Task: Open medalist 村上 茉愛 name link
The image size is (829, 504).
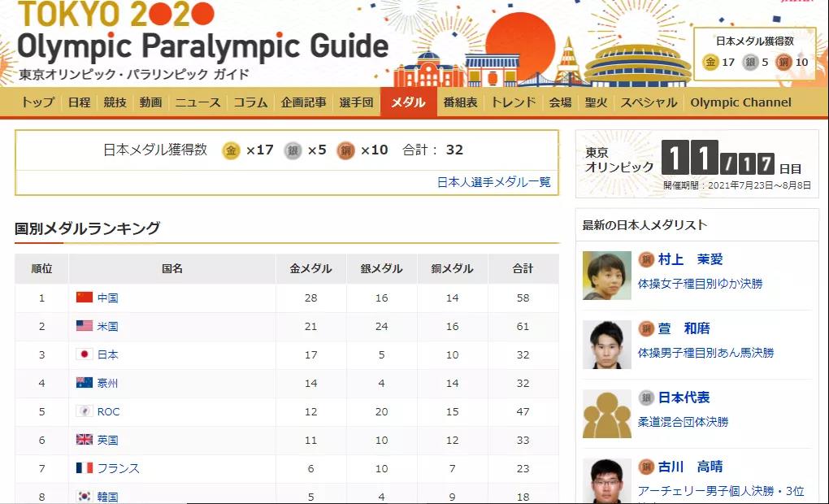Action: (691, 259)
